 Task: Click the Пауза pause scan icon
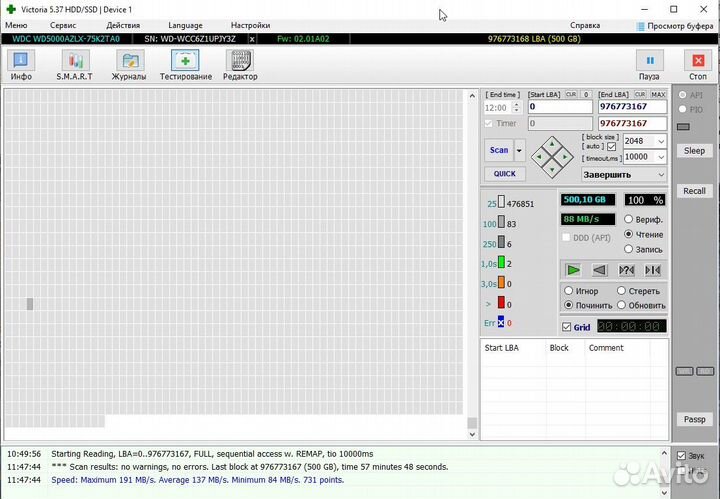pyautogui.click(x=650, y=61)
